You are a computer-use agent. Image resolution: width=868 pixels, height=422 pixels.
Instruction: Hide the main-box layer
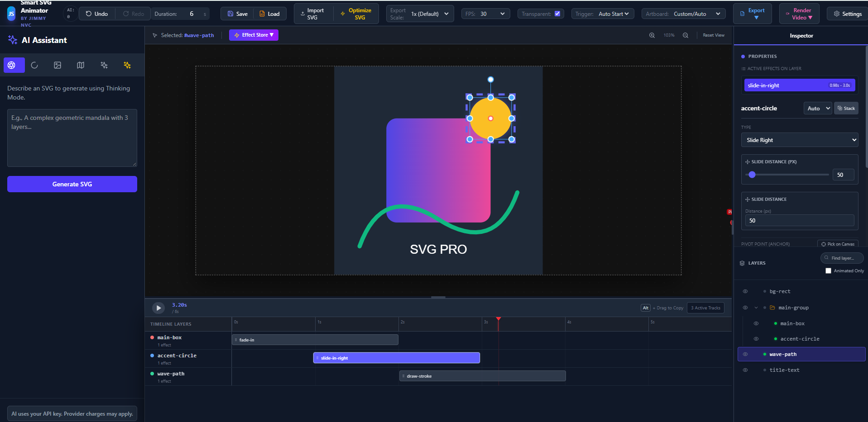756,324
